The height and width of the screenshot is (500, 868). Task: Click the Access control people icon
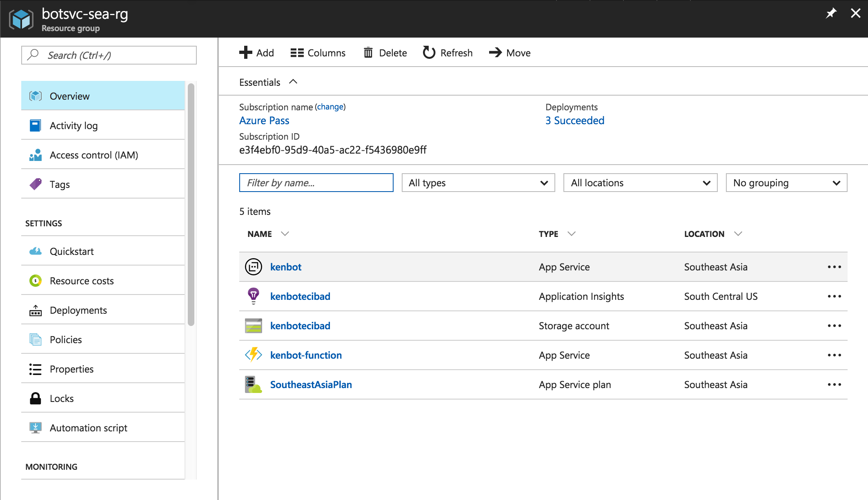tap(36, 155)
